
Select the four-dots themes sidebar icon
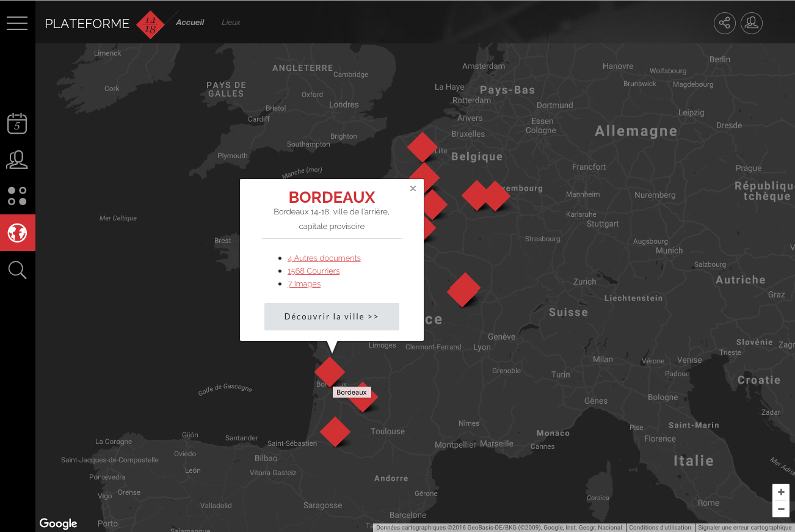coord(17,196)
